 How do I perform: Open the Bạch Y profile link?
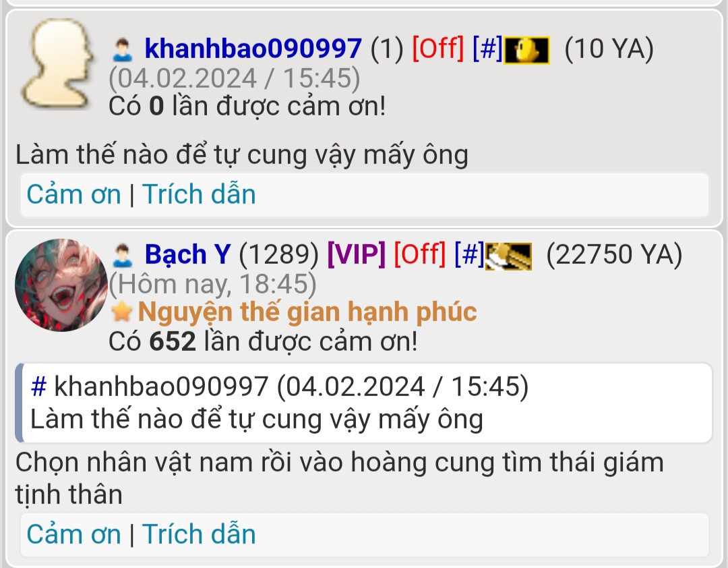[x=187, y=254]
